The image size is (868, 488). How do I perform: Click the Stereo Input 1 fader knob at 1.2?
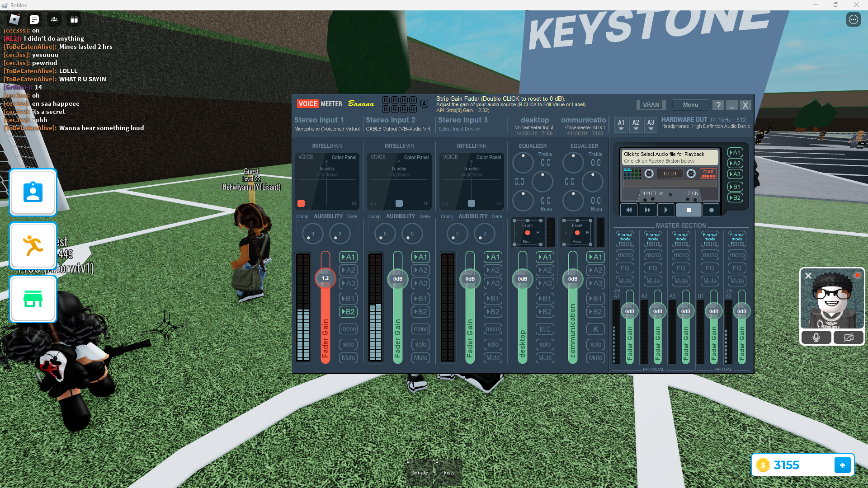(325, 278)
